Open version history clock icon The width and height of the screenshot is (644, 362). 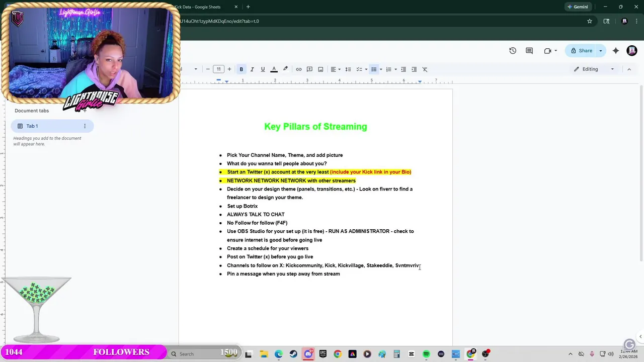pyautogui.click(x=513, y=51)
